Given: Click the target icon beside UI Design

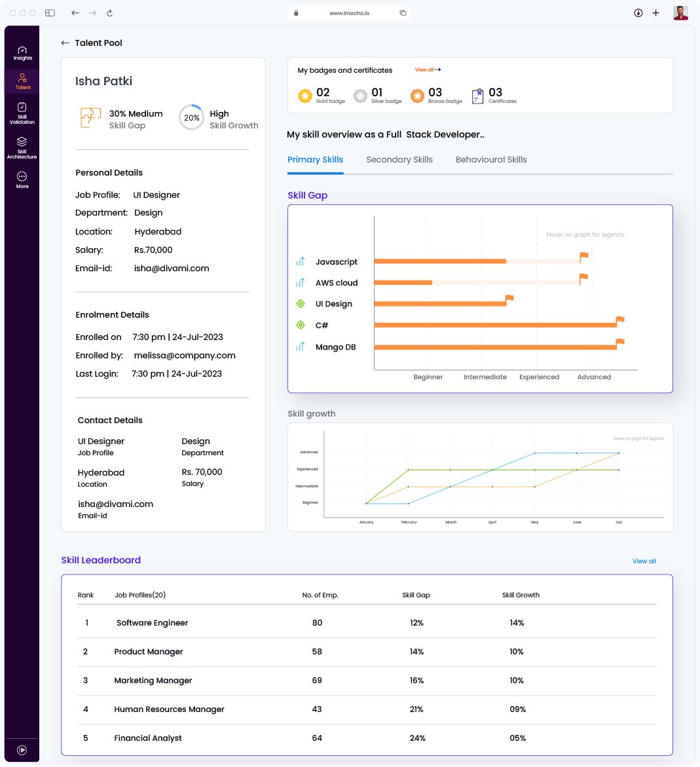Looking at the screenshot, I should pyautogui.click(x=301, y=303).
